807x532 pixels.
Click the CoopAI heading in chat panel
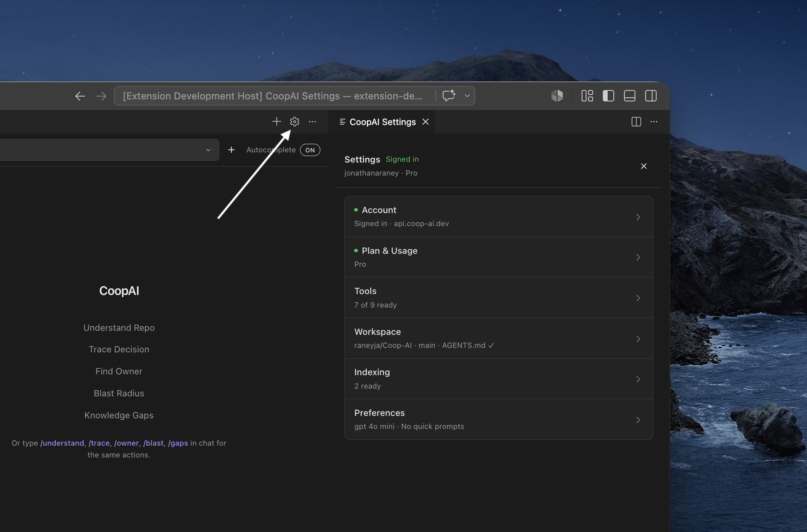click(x=119, y=291)
